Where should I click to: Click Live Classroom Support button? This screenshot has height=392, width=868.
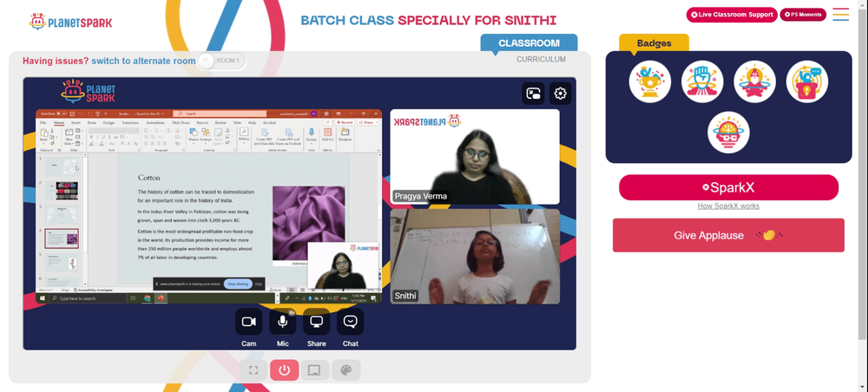[731, 15]
